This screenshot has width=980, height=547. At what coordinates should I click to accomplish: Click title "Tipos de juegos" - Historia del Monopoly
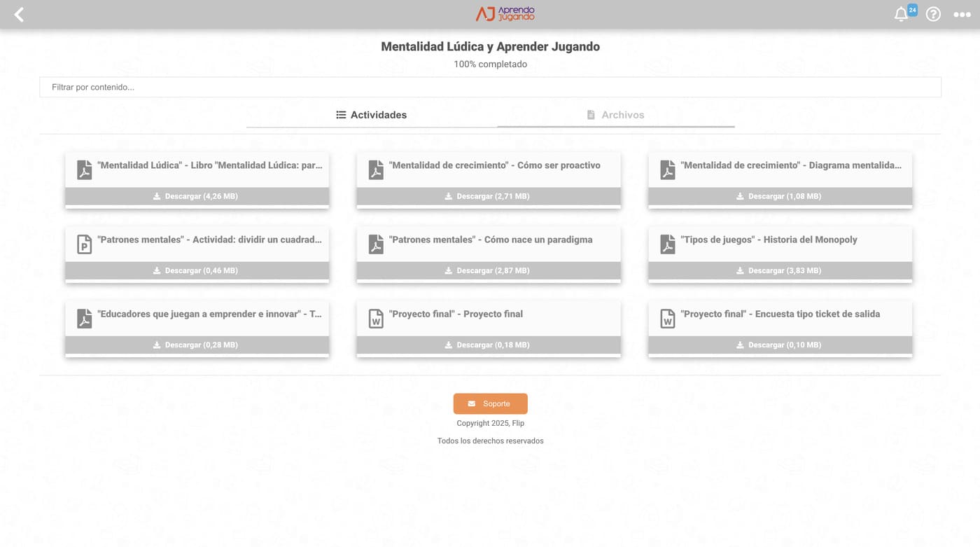(x=769, y=240)
